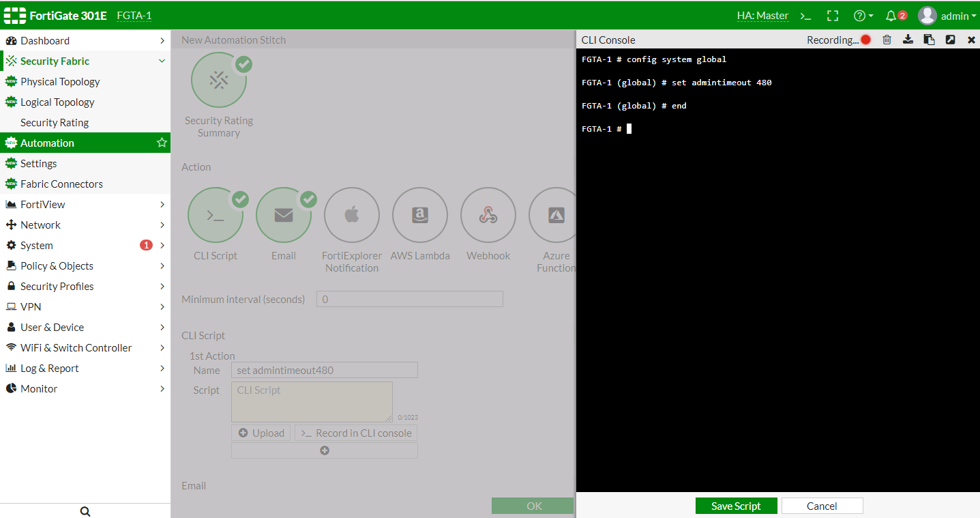980x518 pixels.
Task: Stop recording with the red record indicator
Action: [865, 40]
